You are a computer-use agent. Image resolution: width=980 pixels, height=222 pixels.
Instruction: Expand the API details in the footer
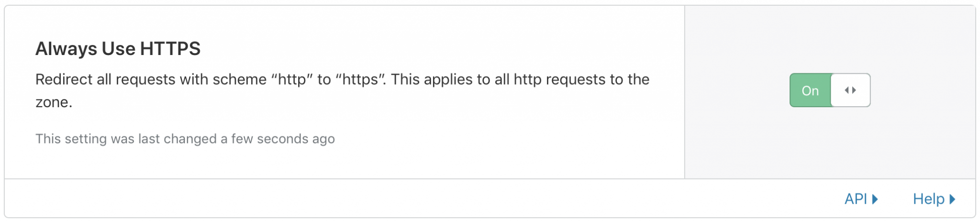coord(861,199)
